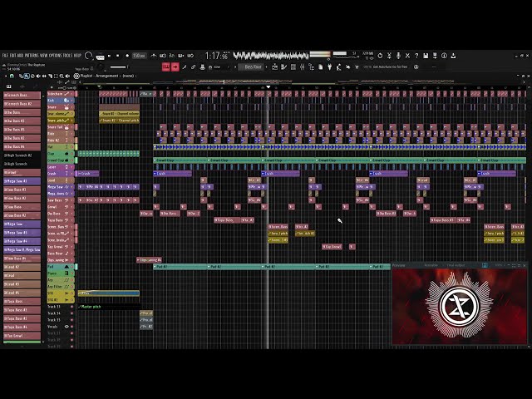Viewport: 532px width, 399px height.
Task: Open the TOOLS menu
Action: point(68,56)
